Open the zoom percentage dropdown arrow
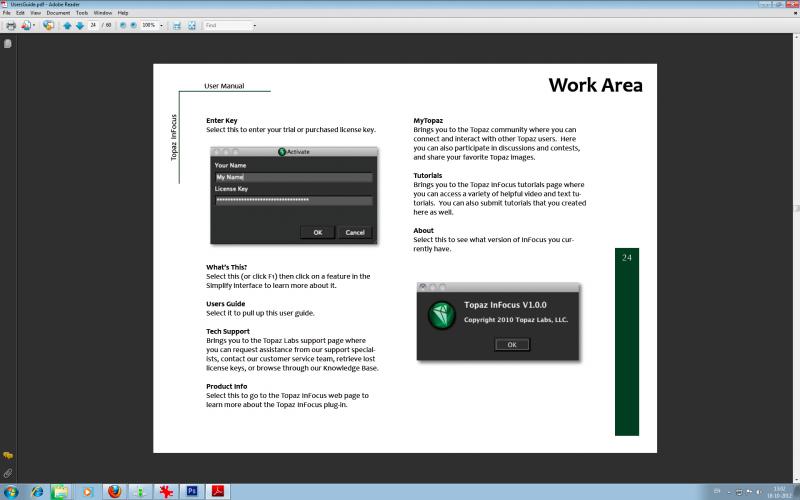The image size is (800, 500). tap(161, 26)
